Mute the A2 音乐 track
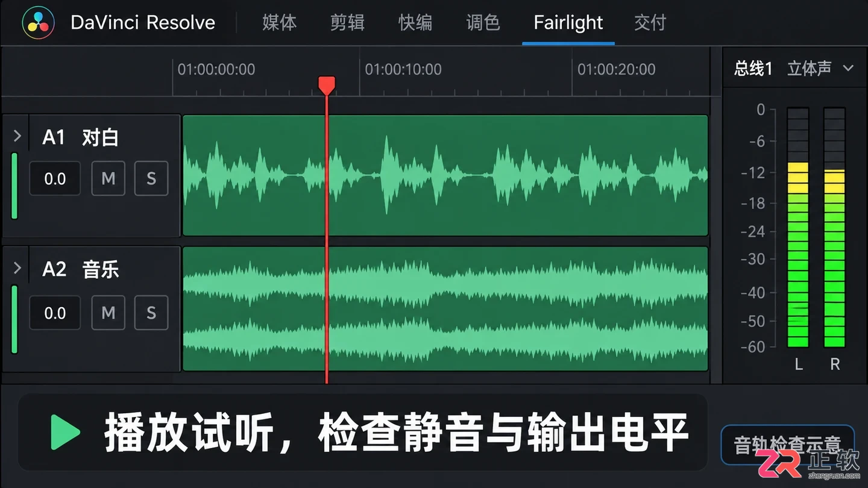This screenshot has height=488, width=868. [x=108, y=313]
